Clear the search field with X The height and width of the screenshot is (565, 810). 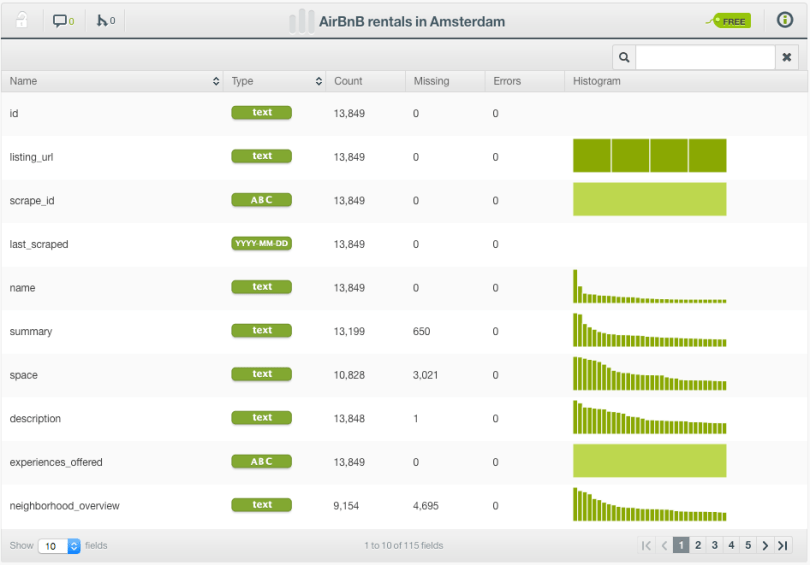(787, 58)
